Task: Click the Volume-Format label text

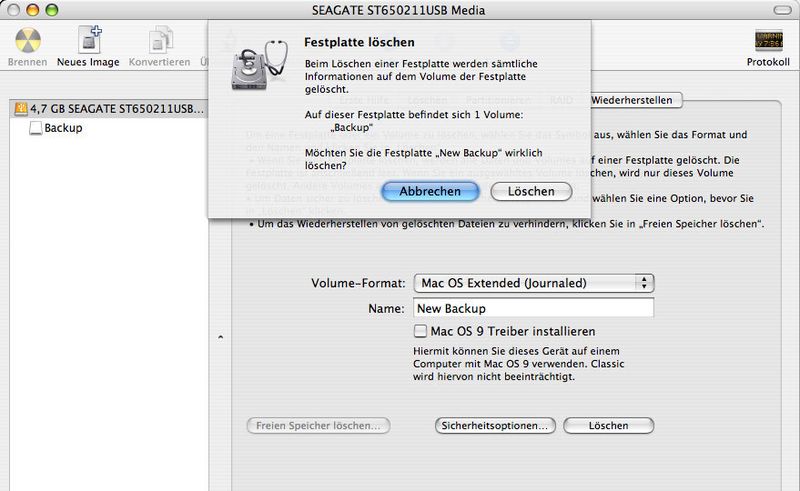Action: point(358,283)
